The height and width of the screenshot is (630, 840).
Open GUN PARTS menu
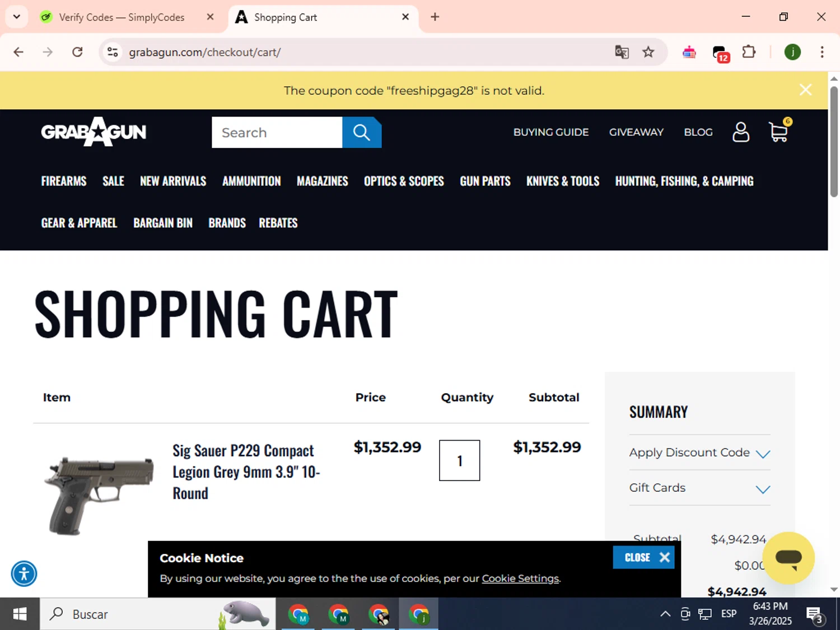[x=485, y=181]
